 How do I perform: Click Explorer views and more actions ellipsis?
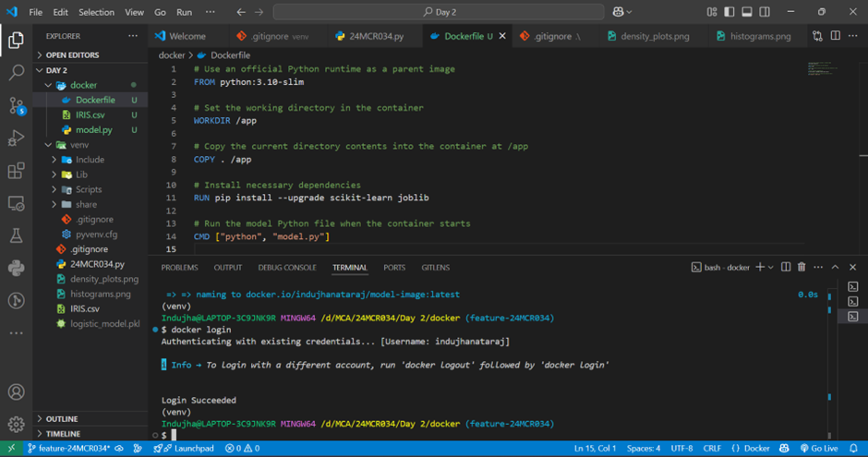tap(133, 36)
